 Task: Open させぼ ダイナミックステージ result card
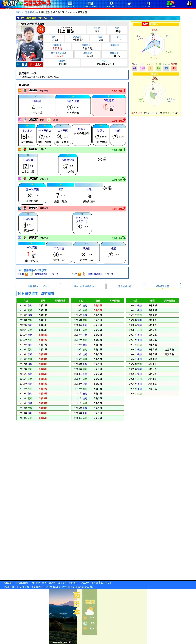pos(82,223)
